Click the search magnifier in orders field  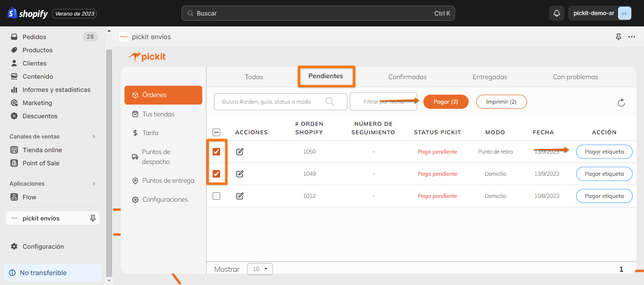click(x=330, y=102)
